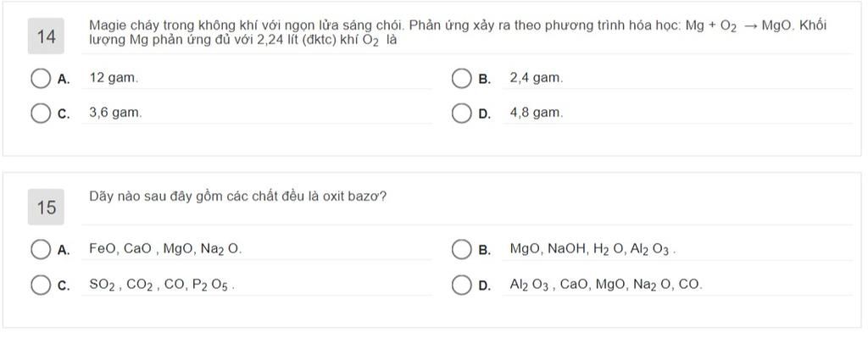Select radio button C for question 15
This screenshot has height=338, width=868.
(41, 285)
